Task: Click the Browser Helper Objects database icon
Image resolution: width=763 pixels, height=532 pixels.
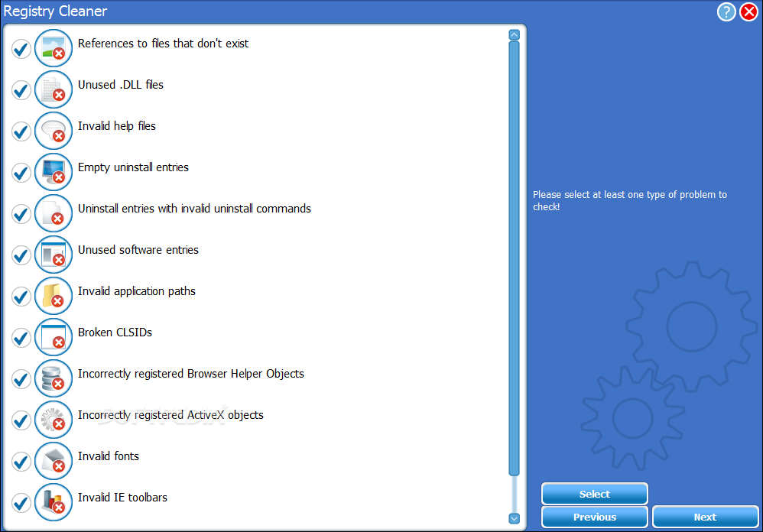Action: coord(54,379)
